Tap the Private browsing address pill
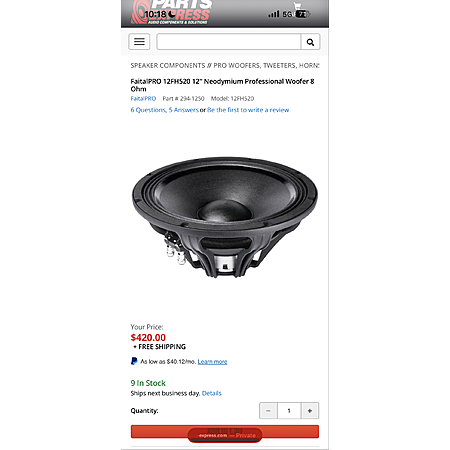The height and width of the screenshot is (450, 450). (x=225, y=435)
